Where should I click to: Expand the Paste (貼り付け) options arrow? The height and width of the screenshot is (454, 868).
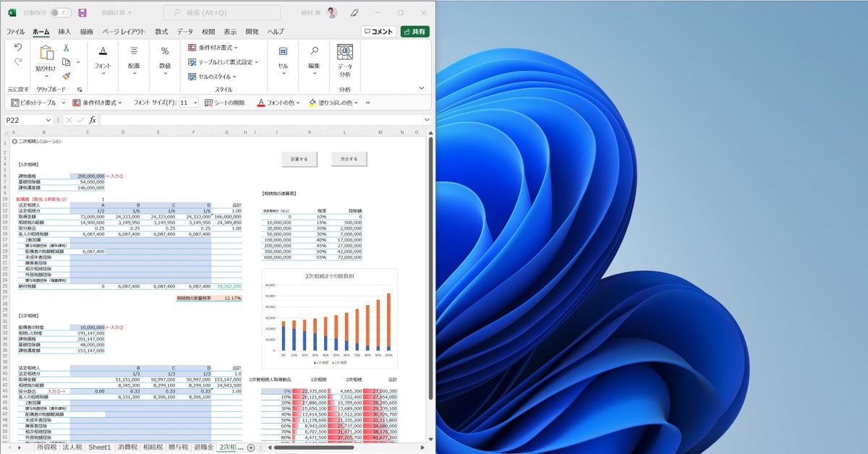[x=46, y=77]
